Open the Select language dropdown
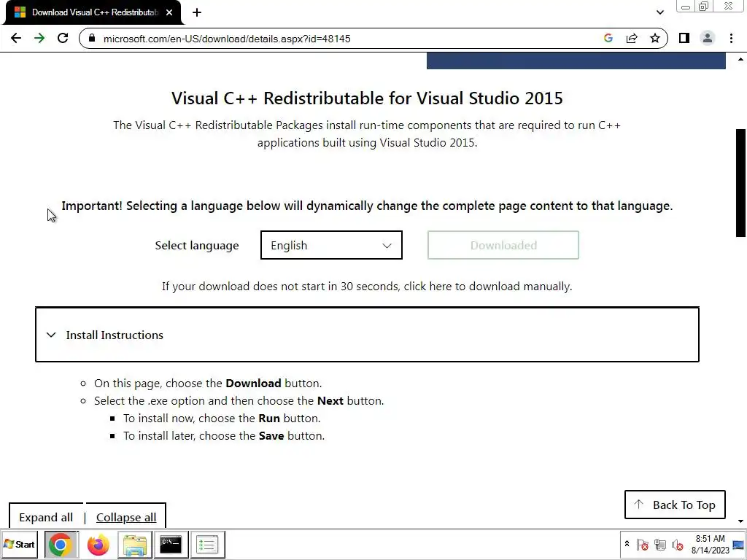747x560 pixels. coord(331,245)
